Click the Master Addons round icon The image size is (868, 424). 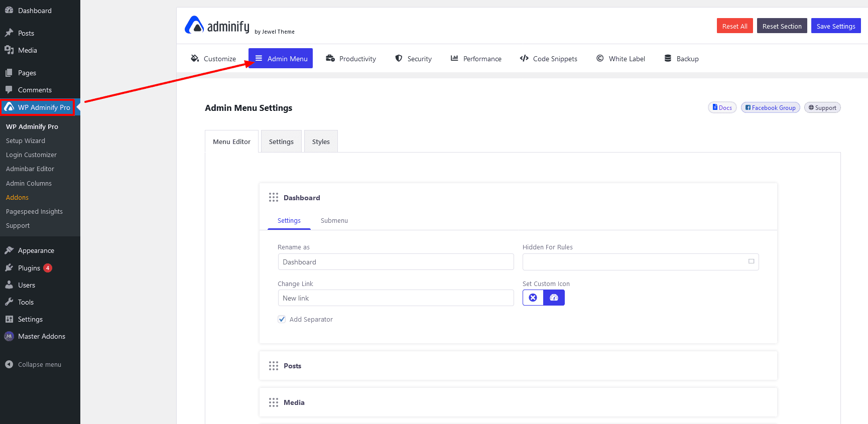[x=9, y=336]
